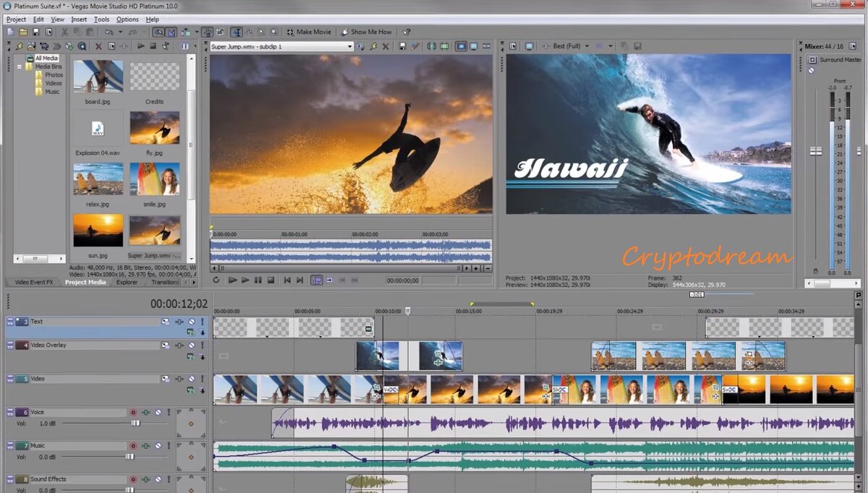Click the trimmer Remove X icon

386,46
